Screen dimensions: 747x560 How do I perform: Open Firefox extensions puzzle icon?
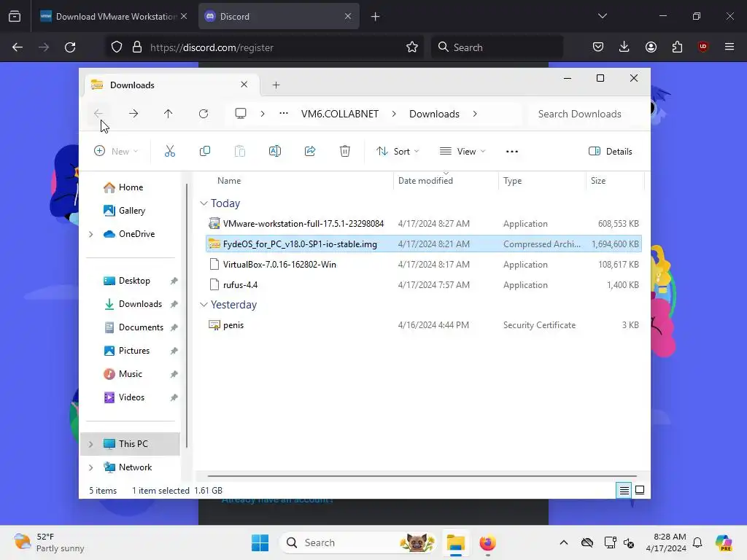[677, 47]
